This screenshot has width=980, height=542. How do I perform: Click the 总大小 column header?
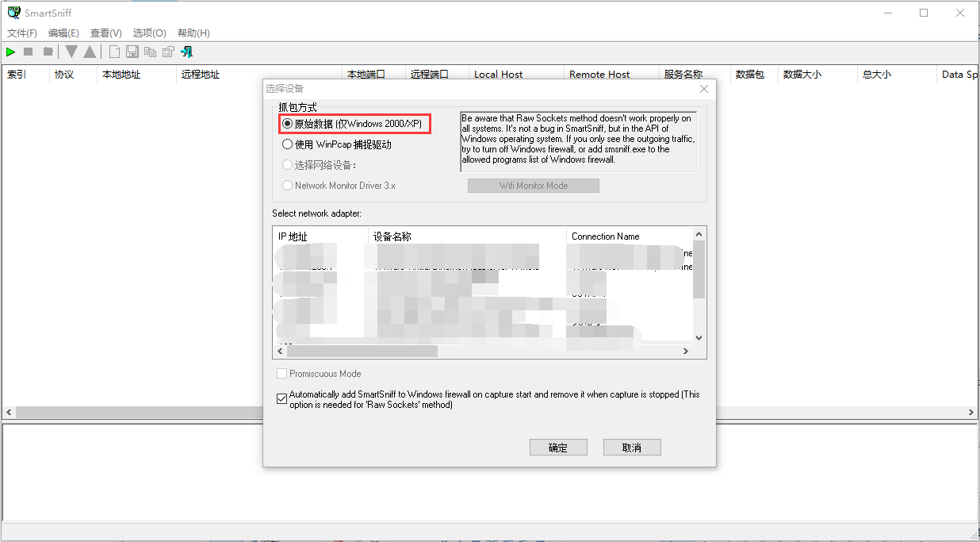click(x=898, y=74)
